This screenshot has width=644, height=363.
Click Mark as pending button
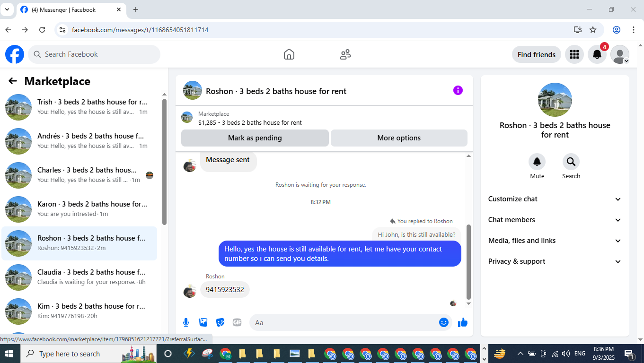(x=255, y=138)
